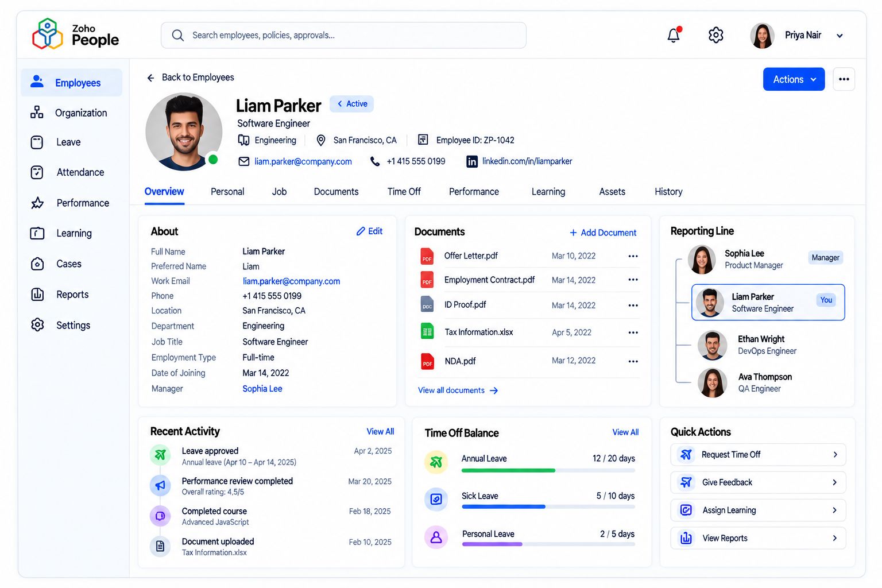Viewport: 882px width, 588px height.
Task: Open View Reports quick action
Action: pos(758,538)
